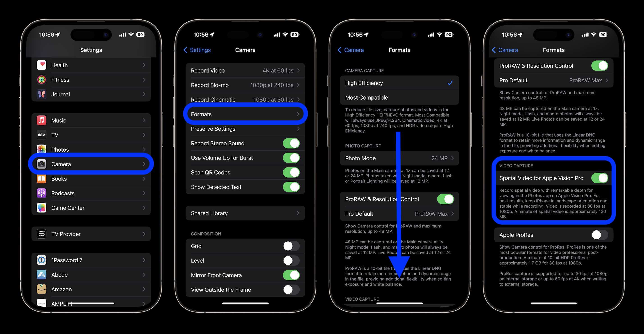
Task: Toggle Spatial Video for Apple Vision Pro
Action: tap(601, 178)
